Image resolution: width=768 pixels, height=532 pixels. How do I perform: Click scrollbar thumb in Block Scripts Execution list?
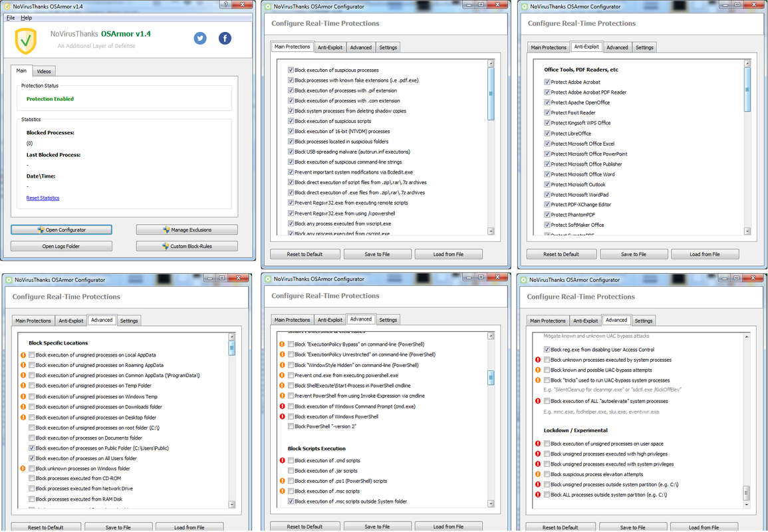(x=491, y=378)
